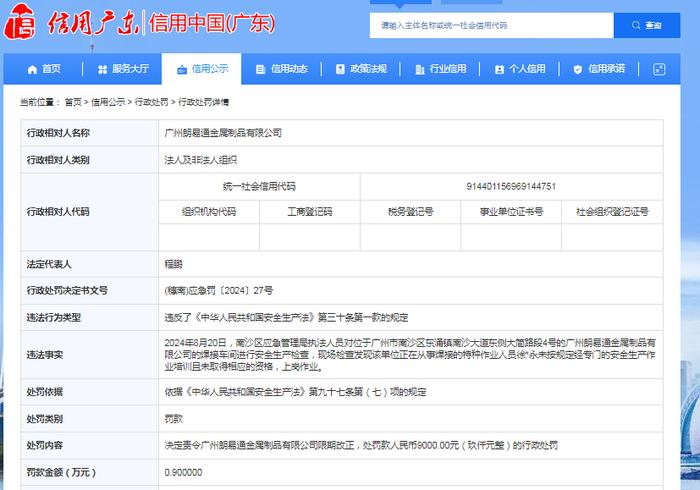The width and height of the screenshot is (700, 490).
Task: Open the 信用承诺 menu item
Action: pyautogui.click(x=599, y=69)
